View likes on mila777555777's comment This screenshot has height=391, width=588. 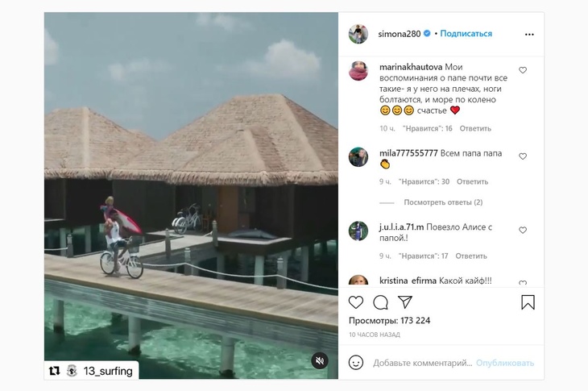(x=428, y=181)
